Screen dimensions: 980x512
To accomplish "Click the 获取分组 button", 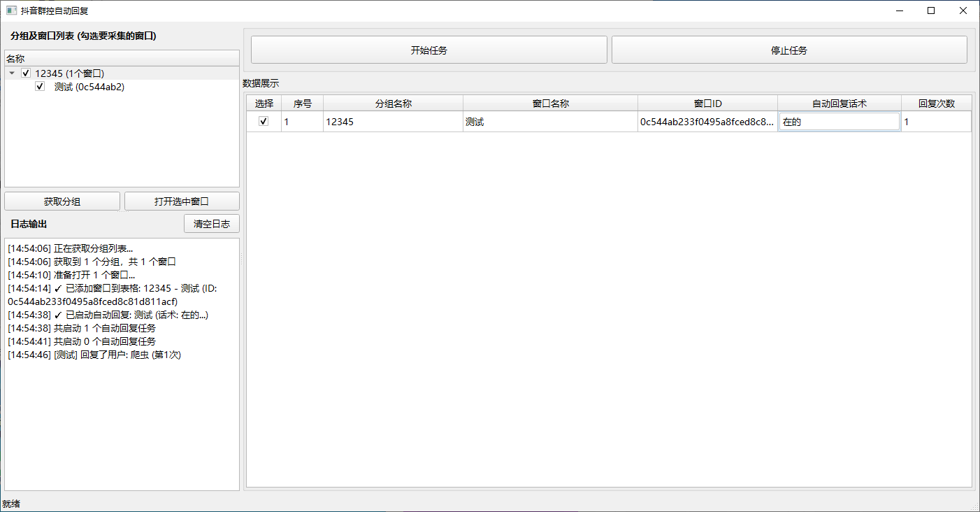I will pyautogui.click(x=62, y=201).
